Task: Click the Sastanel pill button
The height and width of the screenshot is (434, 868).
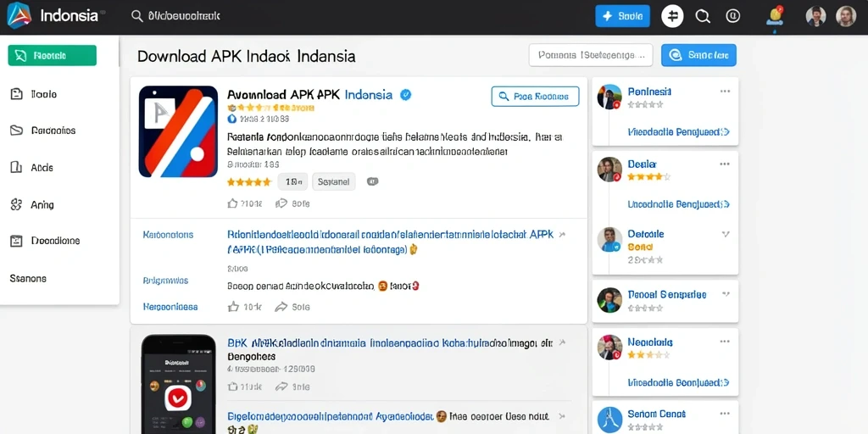Action: coord(333,181)
